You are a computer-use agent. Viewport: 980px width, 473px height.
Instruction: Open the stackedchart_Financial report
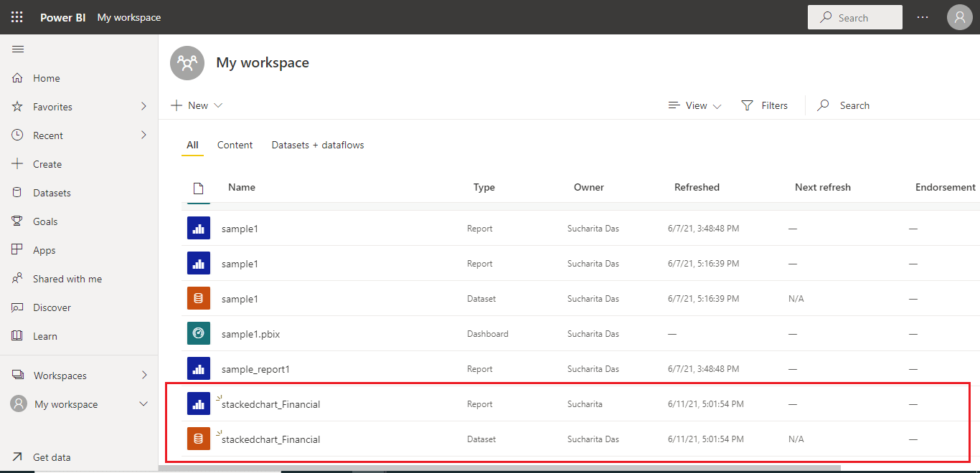click(x=270, y=404)
